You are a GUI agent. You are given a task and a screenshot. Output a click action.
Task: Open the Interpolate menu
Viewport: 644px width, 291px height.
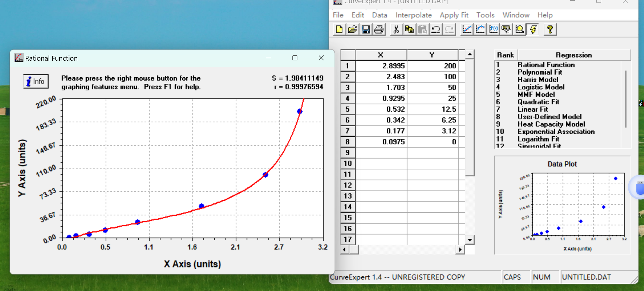tap(413, 15)
